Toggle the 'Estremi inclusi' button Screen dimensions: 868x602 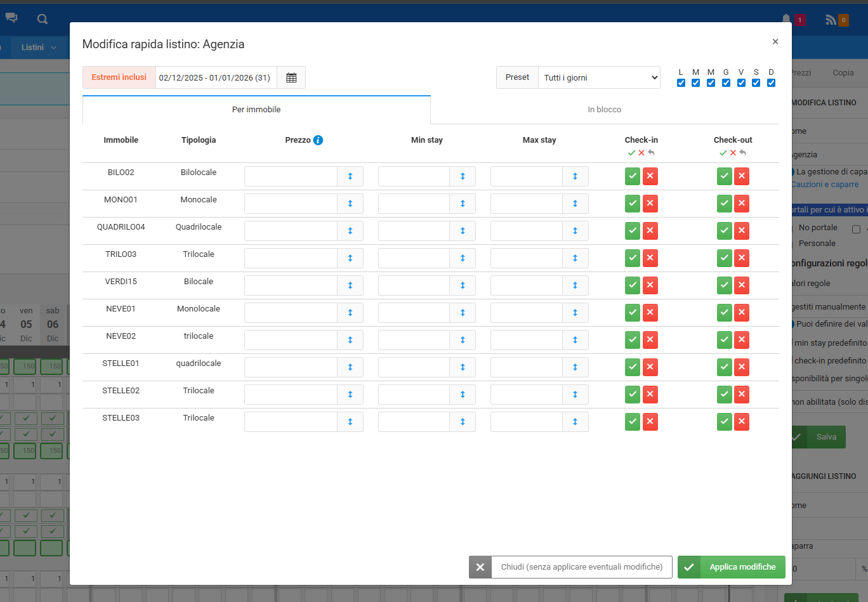click(x=119, y=77)
